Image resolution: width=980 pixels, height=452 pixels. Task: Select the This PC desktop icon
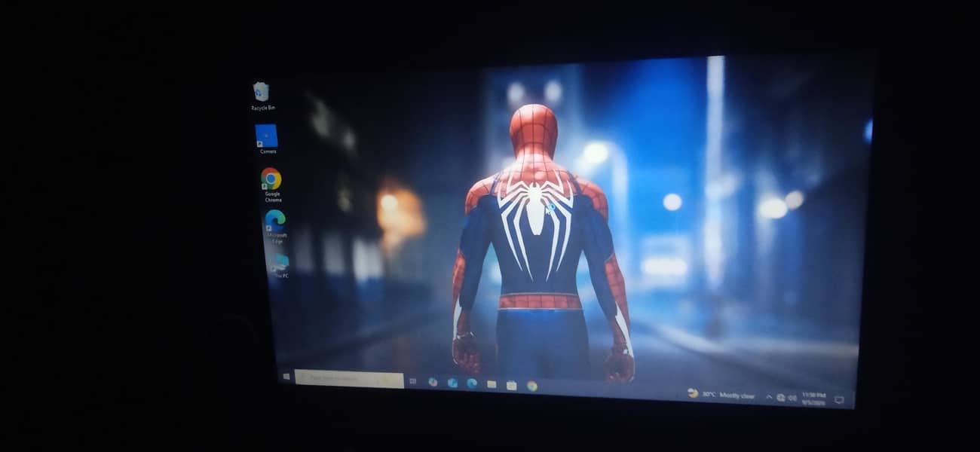tap(280, 265)
